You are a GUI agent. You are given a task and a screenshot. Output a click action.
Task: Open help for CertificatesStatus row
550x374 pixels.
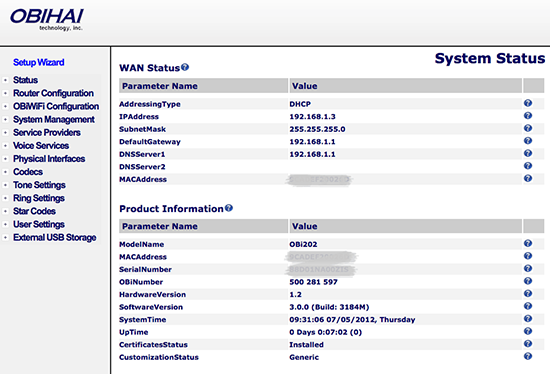(x=528, y=344)
